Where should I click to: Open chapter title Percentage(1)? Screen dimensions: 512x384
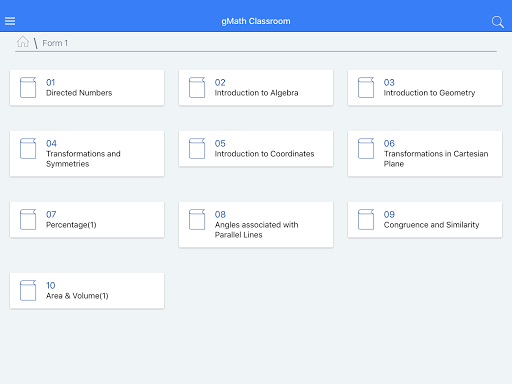pyautogui.click(x=71, y=225)
